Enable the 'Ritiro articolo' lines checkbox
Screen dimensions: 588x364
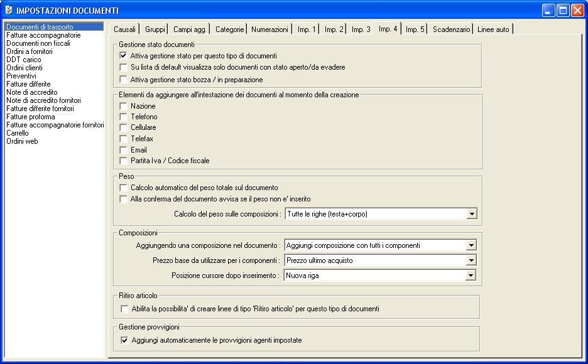pos(124,309)
